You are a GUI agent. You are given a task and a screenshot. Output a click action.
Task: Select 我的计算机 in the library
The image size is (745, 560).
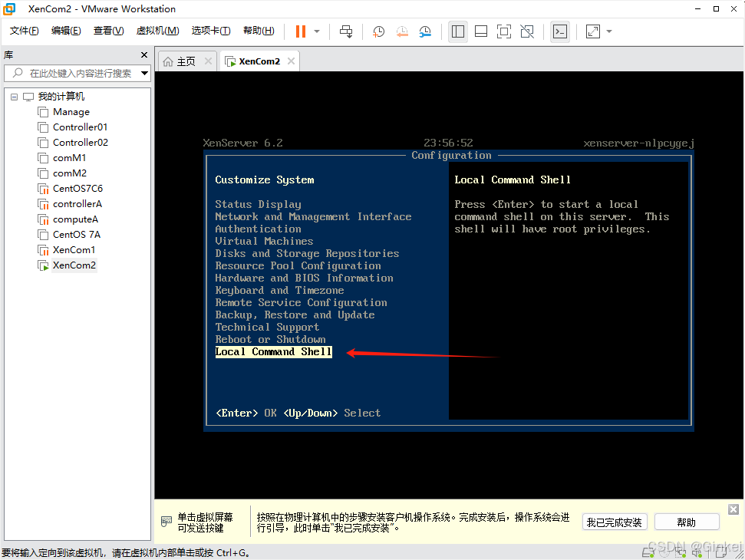(61, 97)
